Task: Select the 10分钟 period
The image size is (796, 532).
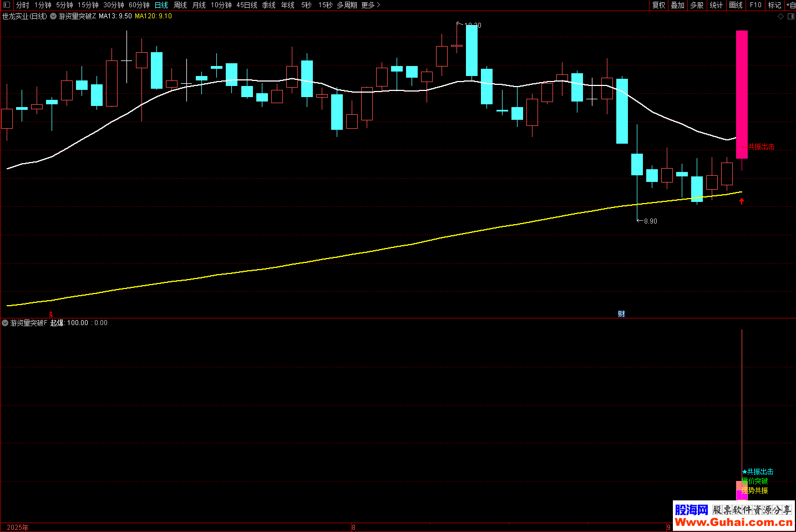Action: tap(221, 5)
